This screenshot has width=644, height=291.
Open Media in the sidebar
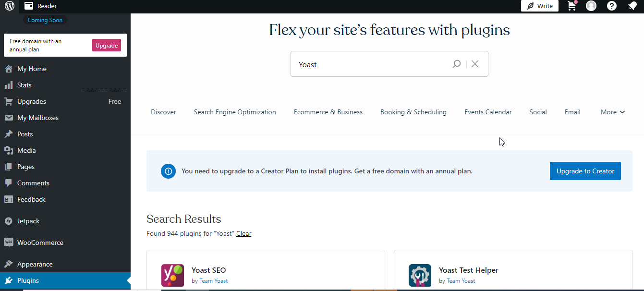[x=65, y=150]
